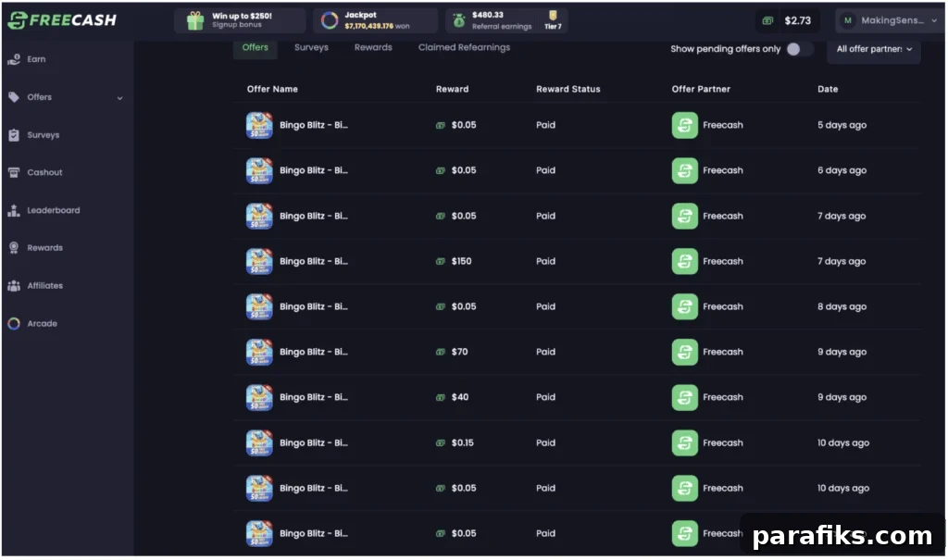The height and width of the screenshot is (560, 948).
Task: Click the $150 reward value
Action: click(461, 261)
